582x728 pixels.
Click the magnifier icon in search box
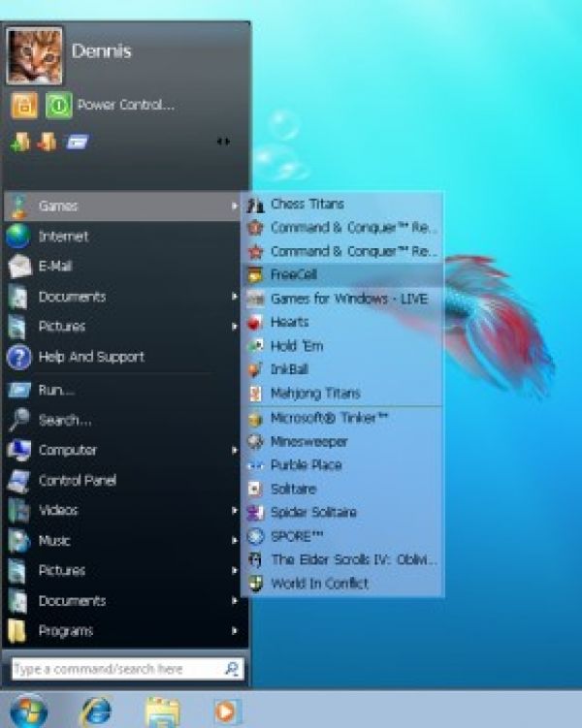(232, 669)
